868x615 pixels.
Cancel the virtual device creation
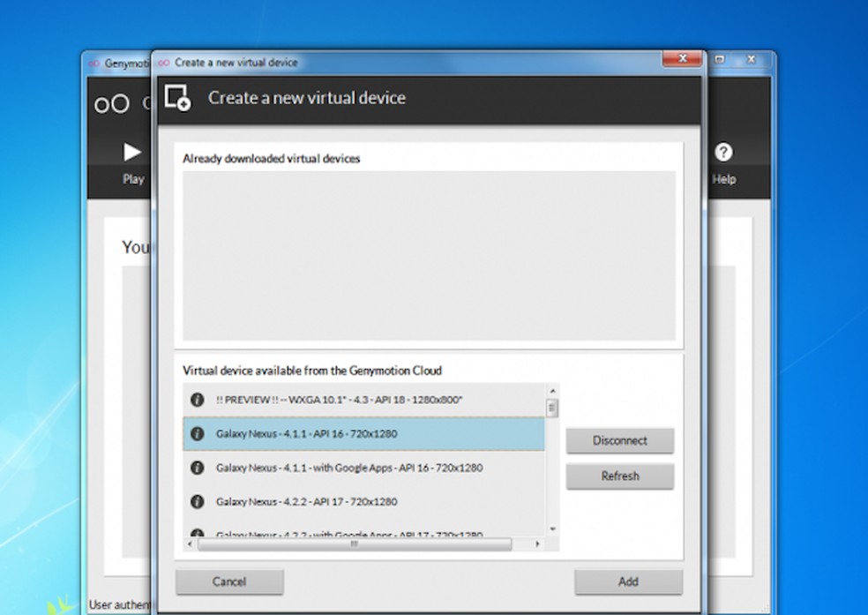coord(229,581)
